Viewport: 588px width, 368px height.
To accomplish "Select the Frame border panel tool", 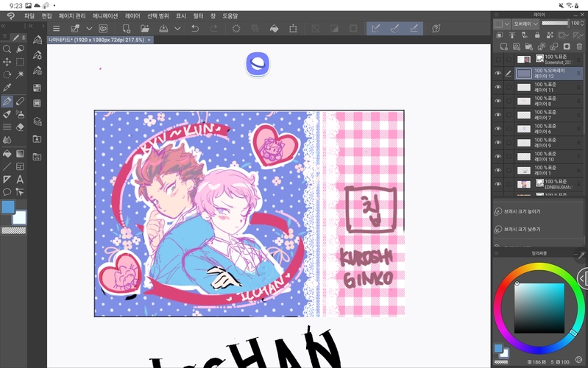I will (x=20, y=166).
